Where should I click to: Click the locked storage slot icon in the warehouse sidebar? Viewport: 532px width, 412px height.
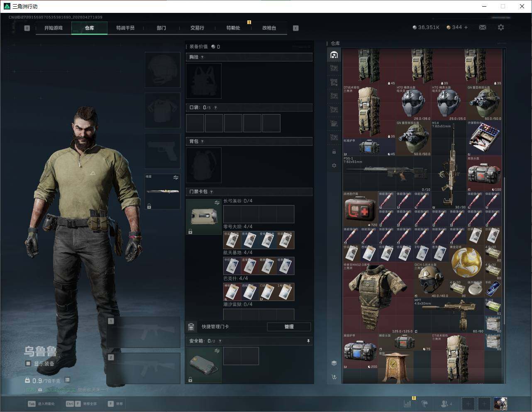coord(334,152)
